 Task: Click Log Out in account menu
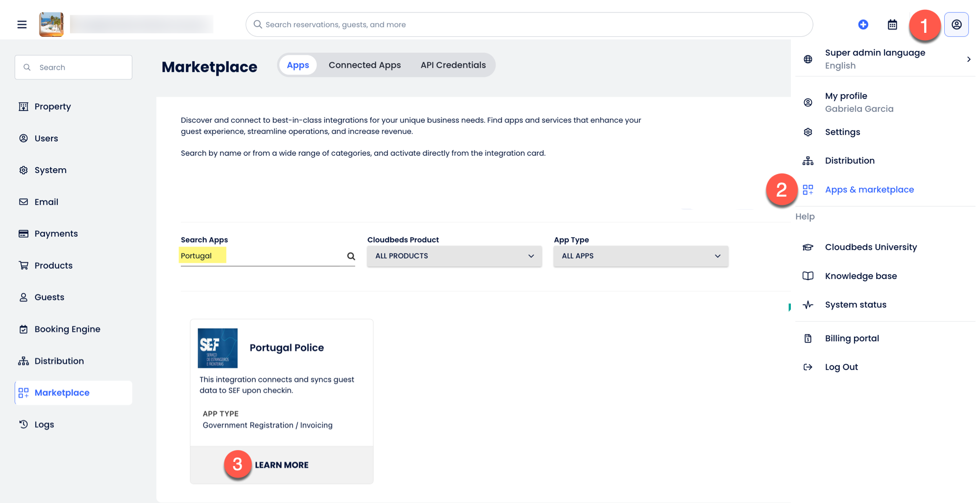[x=841, y=367]
